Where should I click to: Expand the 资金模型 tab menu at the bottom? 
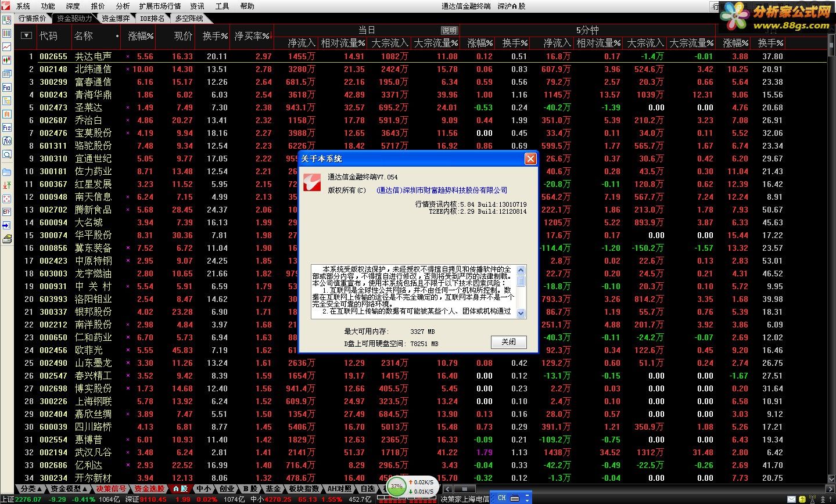[69, 489]
